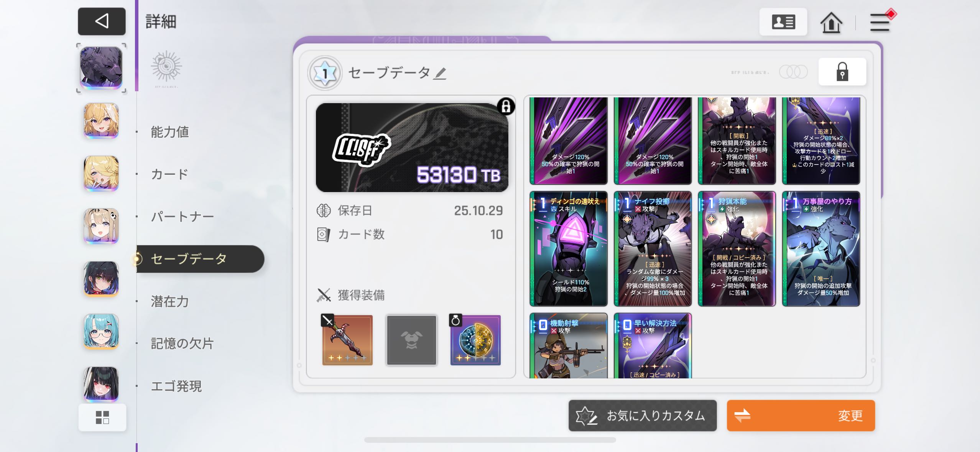
Task: Select the sword equipment item
Action: (x=347, y=340)
